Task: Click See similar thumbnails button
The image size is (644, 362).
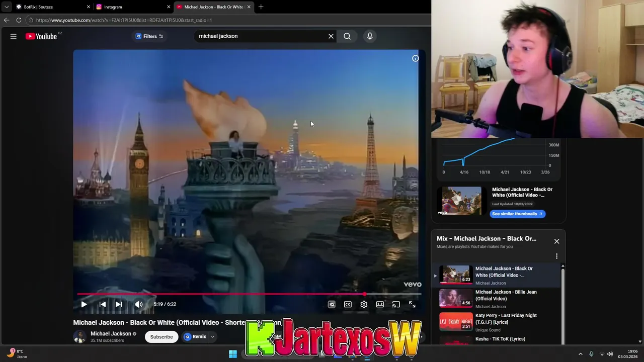Action: pyautogui.click(x=517, y=214)
